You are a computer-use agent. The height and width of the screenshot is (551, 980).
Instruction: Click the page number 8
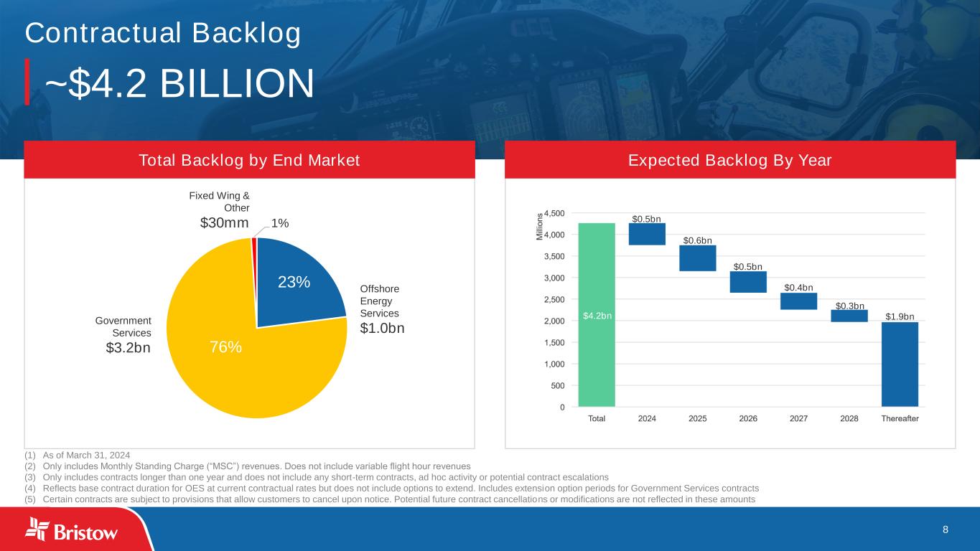946,529
